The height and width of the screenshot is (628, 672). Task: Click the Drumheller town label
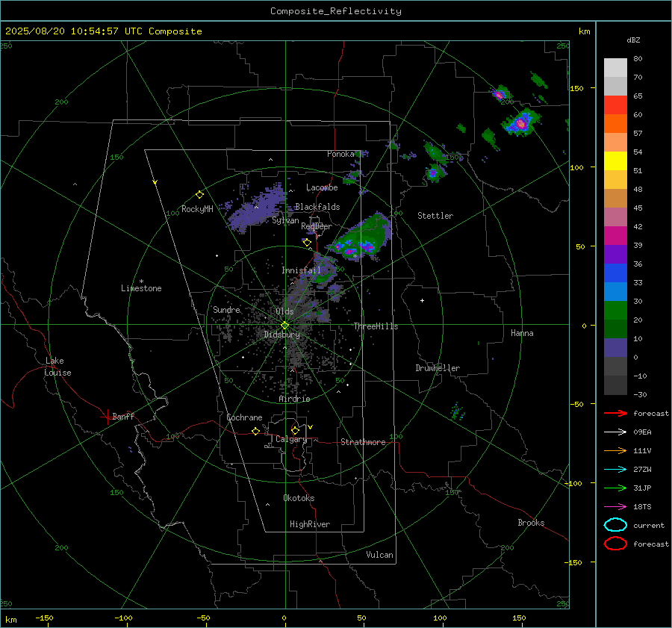[x=438, y=368]
